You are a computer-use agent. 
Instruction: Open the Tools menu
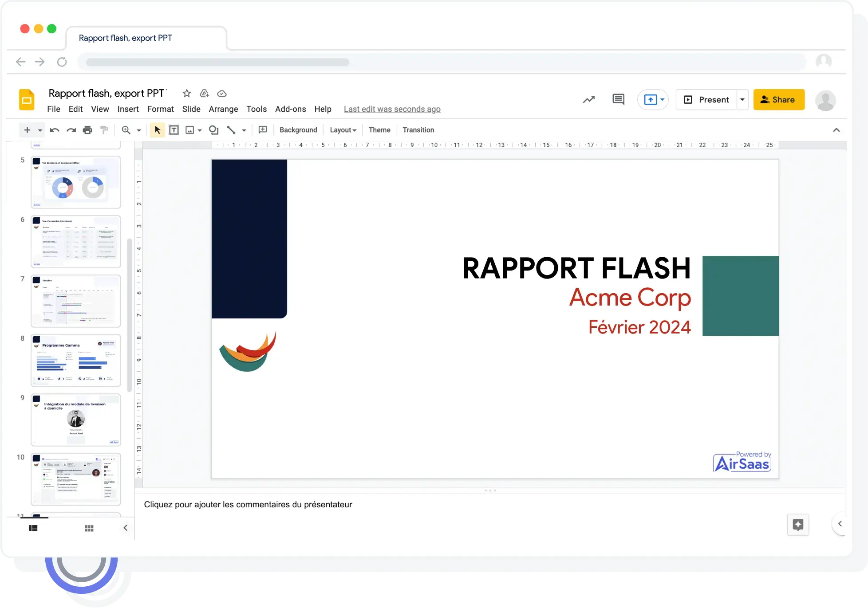coord(256,109)
